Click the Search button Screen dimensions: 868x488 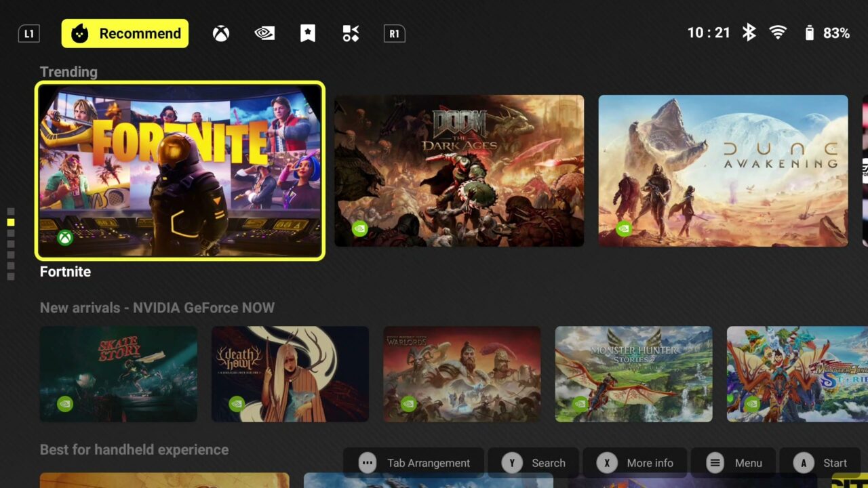point(534,463)
